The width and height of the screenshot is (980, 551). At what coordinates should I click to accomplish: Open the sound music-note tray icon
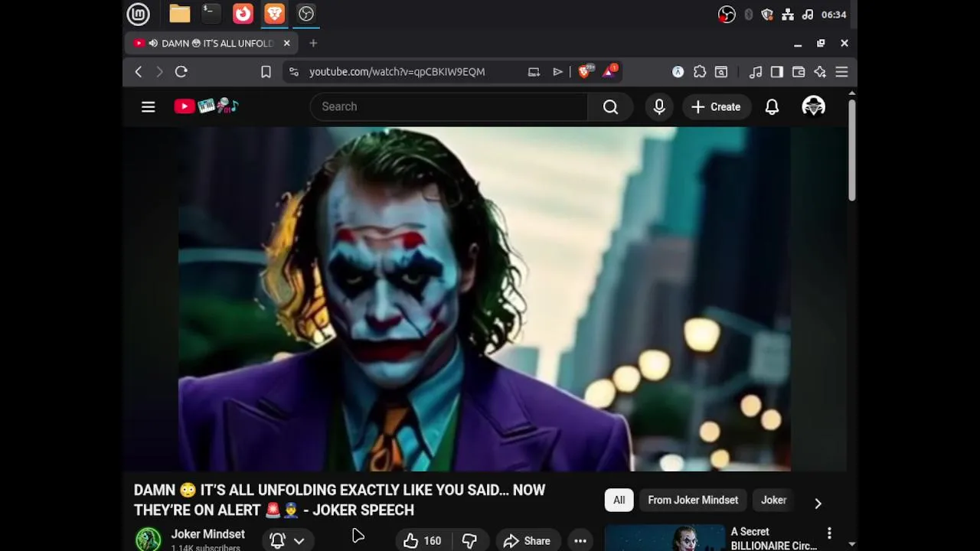(807, 15)
